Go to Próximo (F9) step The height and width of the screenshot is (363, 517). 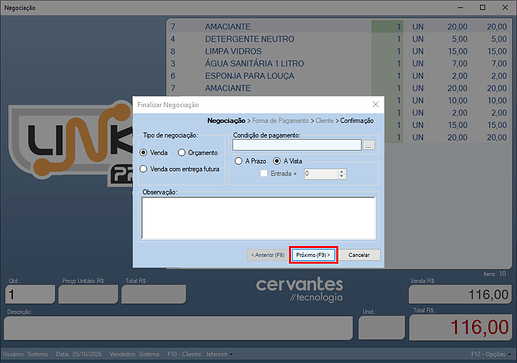313,255
